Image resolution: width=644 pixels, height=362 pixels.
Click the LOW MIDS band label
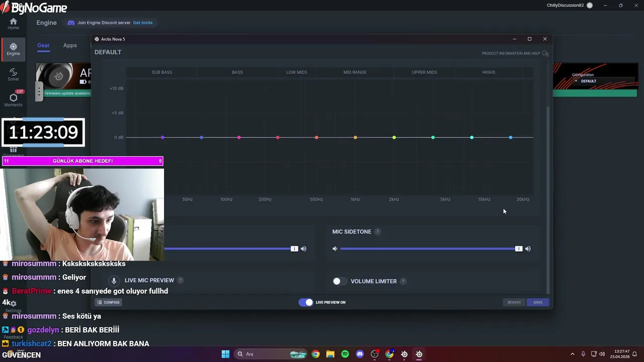coord(296,72)
